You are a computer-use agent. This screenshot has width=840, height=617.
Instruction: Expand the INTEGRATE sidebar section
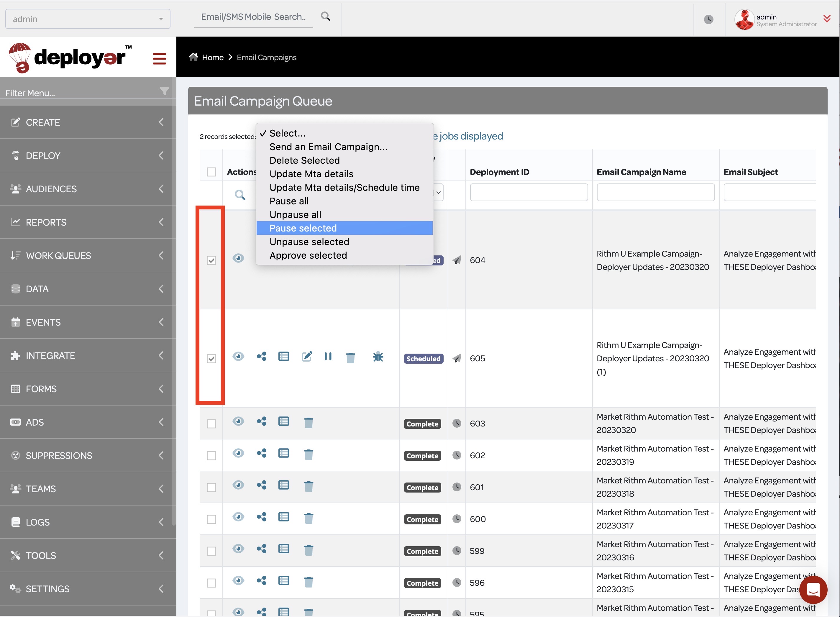coord(88,355)
